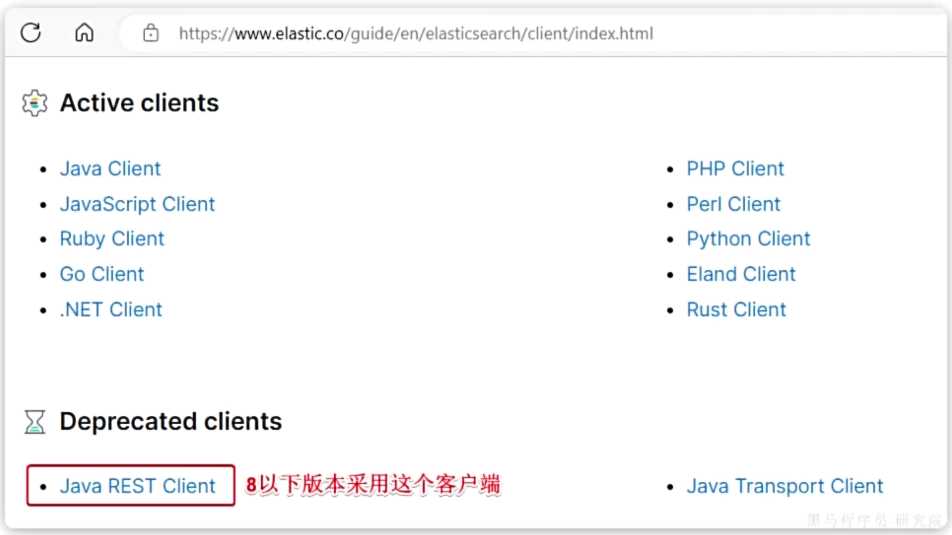Click the site lock icon in address bar

[x=151, y=33]
